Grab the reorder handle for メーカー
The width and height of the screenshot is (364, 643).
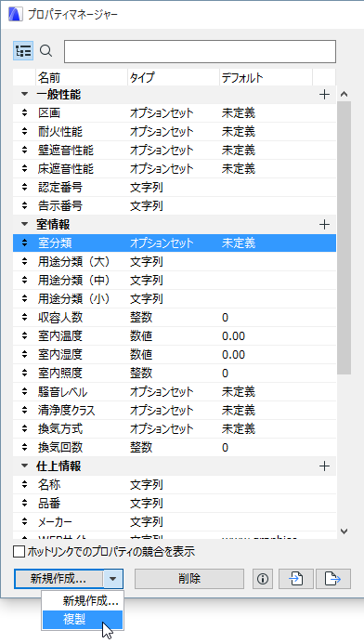click(24, 522)
